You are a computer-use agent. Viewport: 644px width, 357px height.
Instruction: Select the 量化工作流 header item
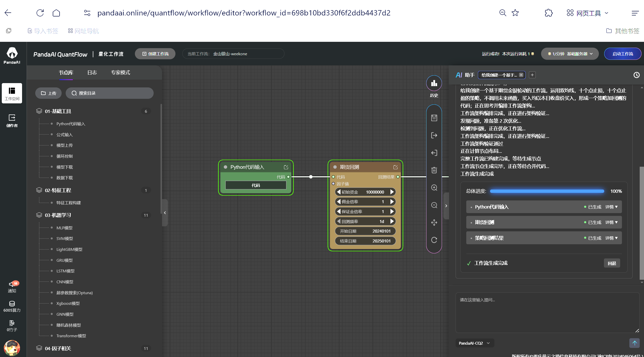[111, 54]
